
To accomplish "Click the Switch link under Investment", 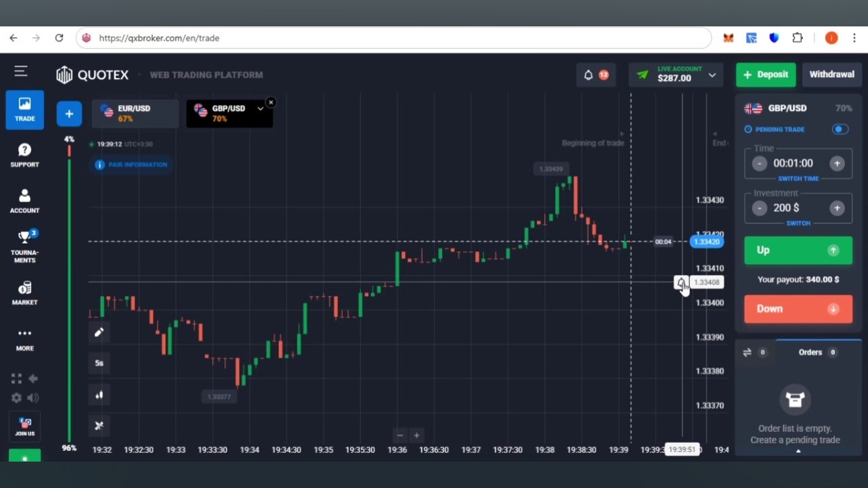I will [x=798, y=223].
